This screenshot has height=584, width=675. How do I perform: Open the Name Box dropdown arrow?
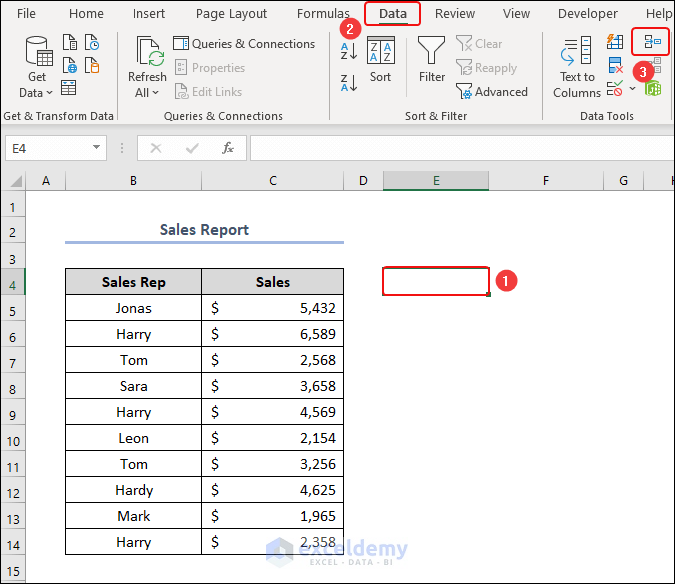[97, 148]
